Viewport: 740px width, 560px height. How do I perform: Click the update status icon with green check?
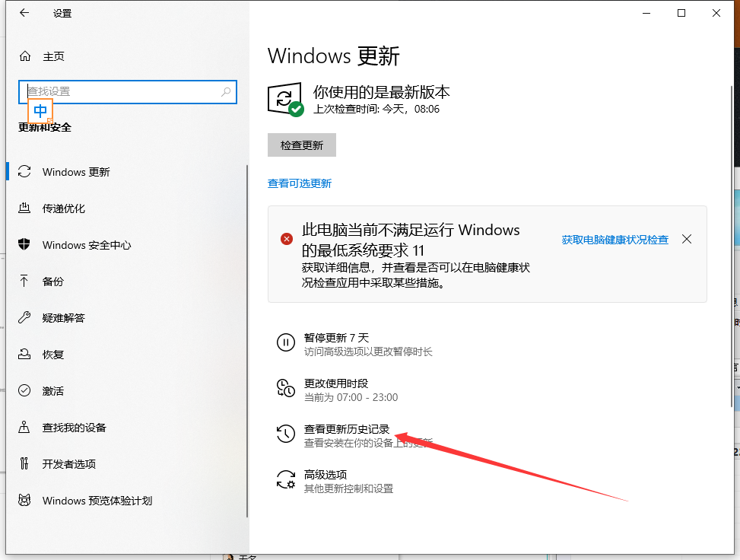click(286, 100)
